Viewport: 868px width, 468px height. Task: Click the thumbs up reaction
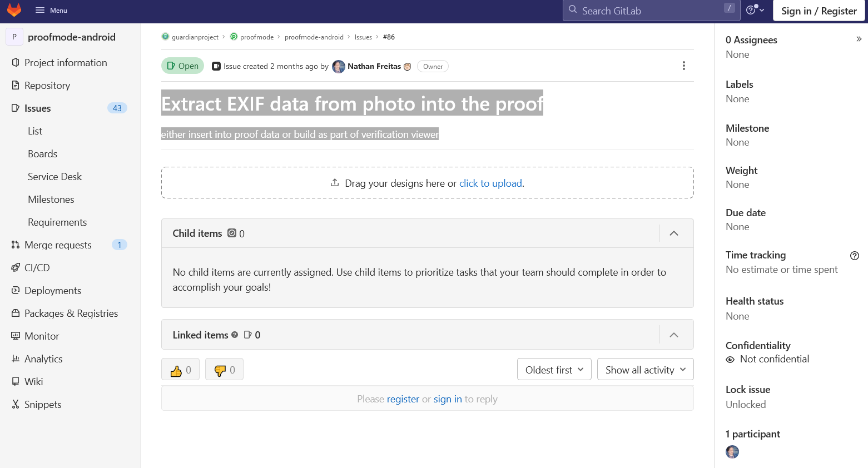181,370
